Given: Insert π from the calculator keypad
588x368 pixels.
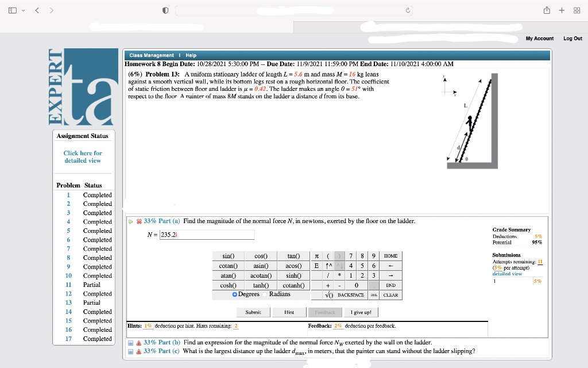Looking at the screenshot, I should tap(316, 256).
